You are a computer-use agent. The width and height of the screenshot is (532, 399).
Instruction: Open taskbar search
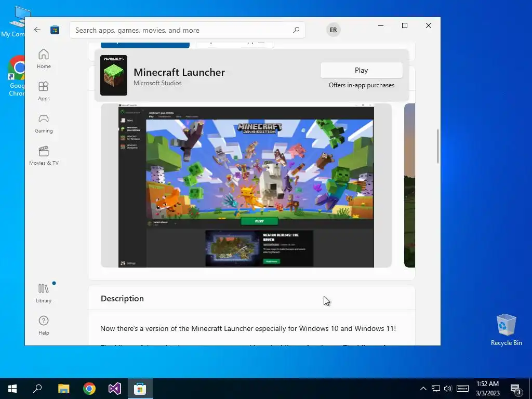37,389
